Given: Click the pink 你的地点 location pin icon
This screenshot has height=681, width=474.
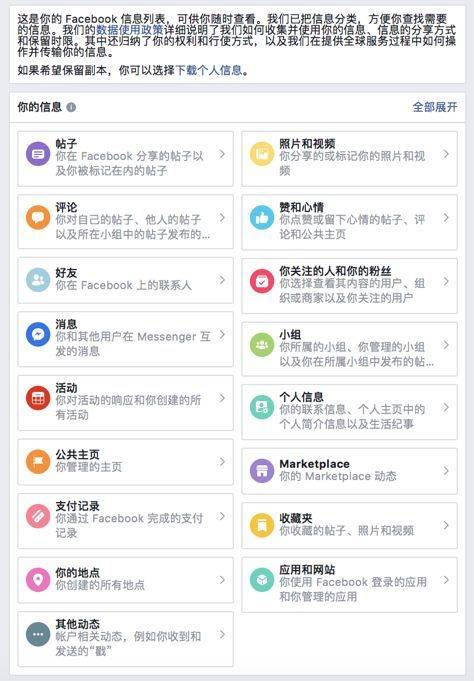Looking at the screenshot, I should [x=38, y=579].
